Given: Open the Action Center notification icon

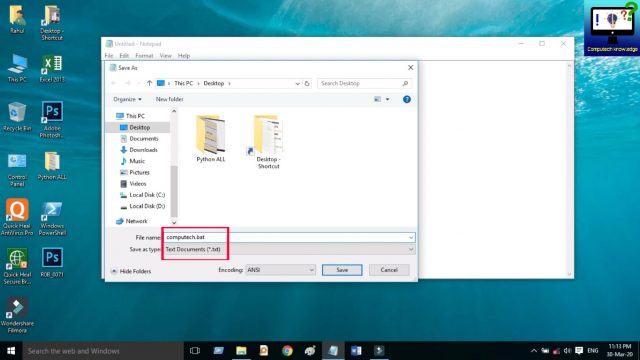Looking at the screenshot, I should click(579, 351).
